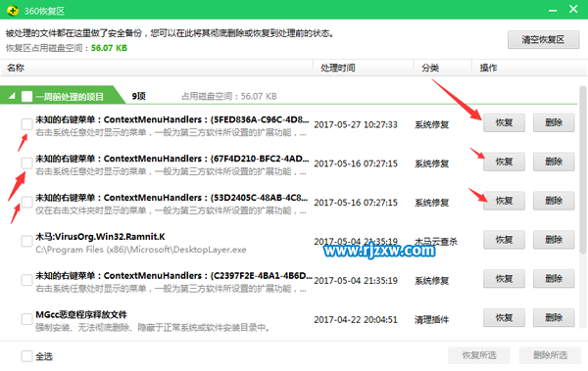Delete the C2397F2E-4BA1 entry with 删除
The height and width of the screenshot is (371, 588).
[x=554, y=279]
